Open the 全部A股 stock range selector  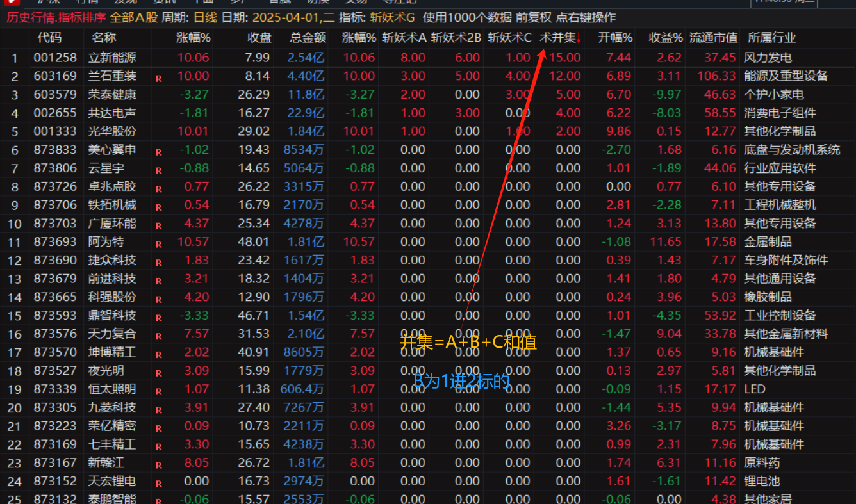[x=133, y=17]
